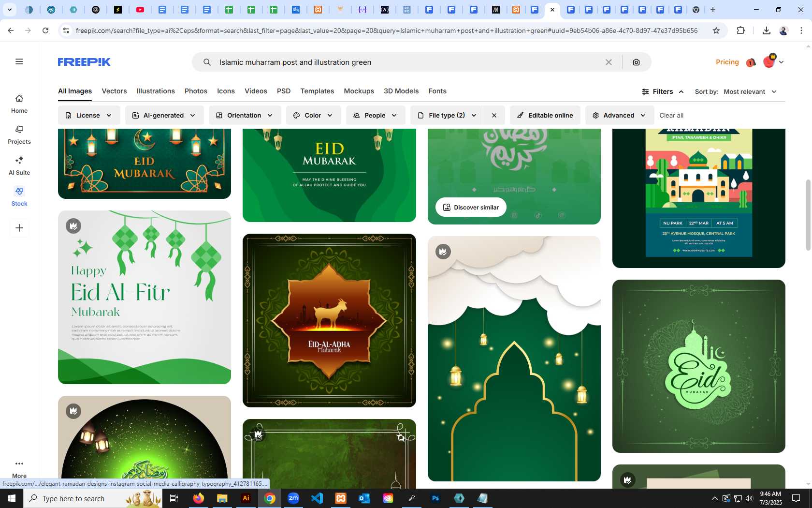Screen dimensions: 812x508
Task: Open Projects in sidebar
Action: [19, 135]
